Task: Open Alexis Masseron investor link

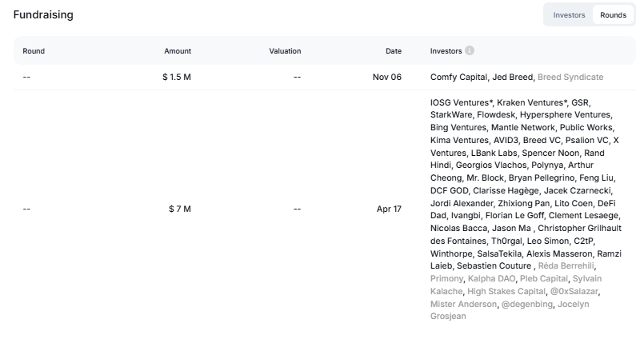Action: click(559, 253)
